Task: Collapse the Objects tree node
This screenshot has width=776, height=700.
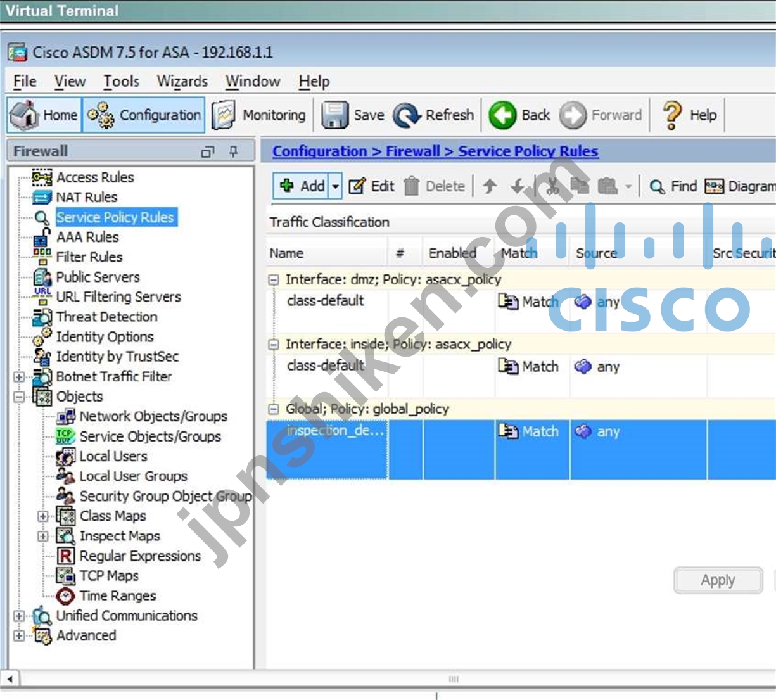Action: [19, 397]
